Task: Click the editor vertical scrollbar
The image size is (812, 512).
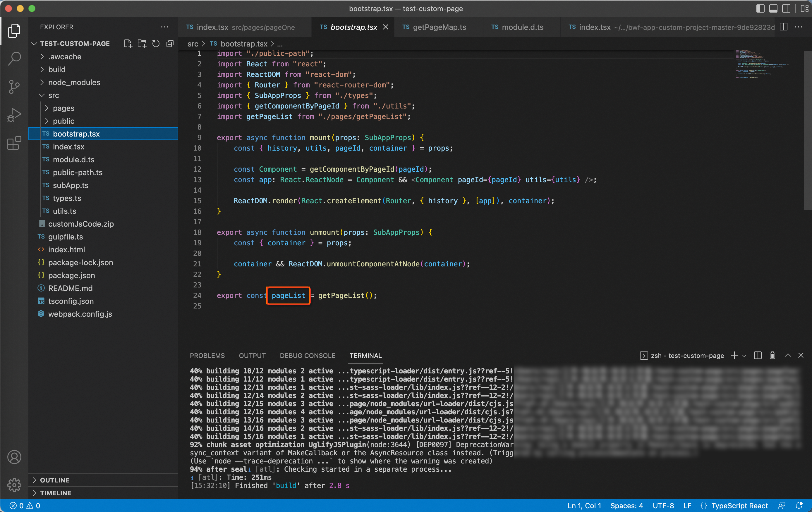Action: tap(807, 130)
